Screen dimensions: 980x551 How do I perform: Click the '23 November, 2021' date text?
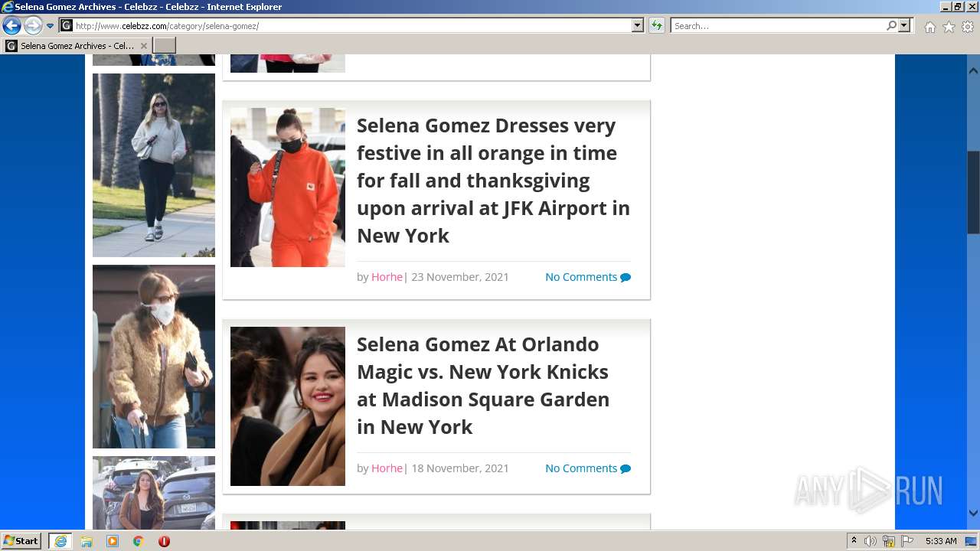click(x=460, y=277)
